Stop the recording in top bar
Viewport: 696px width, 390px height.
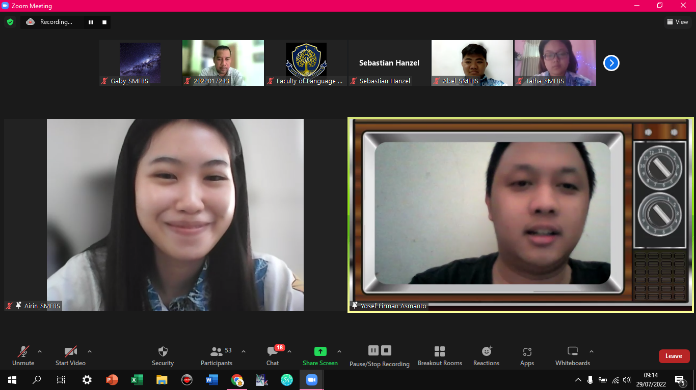(x=104, y=22)
